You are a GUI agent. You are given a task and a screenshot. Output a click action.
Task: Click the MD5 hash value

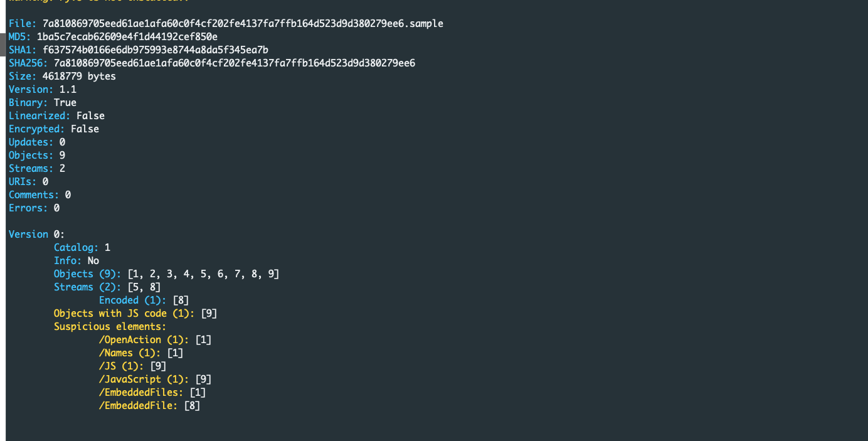click(127, 37)
